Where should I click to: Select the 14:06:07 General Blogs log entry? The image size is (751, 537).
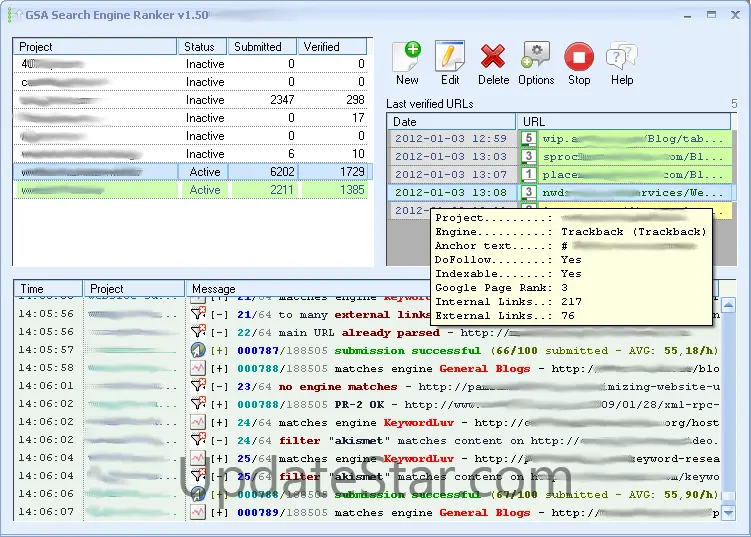(x=450, y=513)
